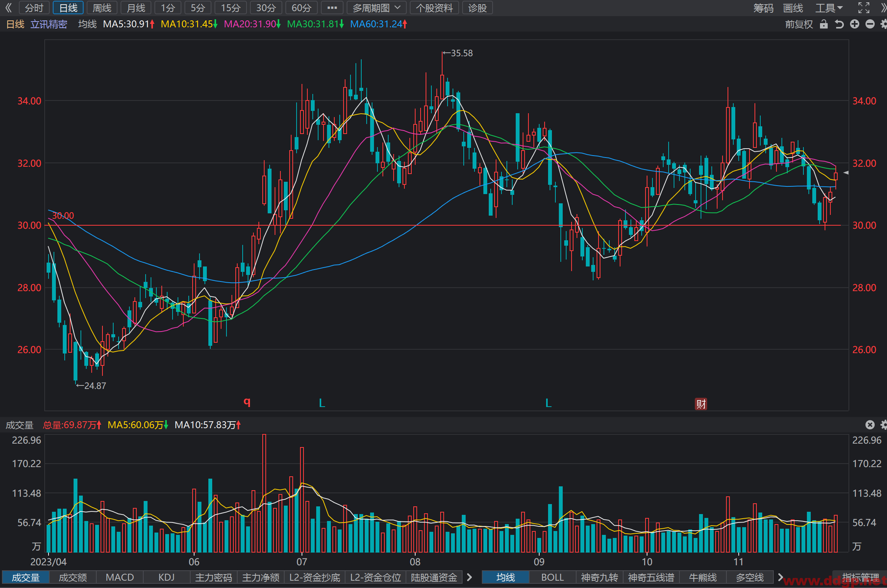The image size is (887, 588).
Task: Open the 筹码 chip distribution
Action: (763, 8)
